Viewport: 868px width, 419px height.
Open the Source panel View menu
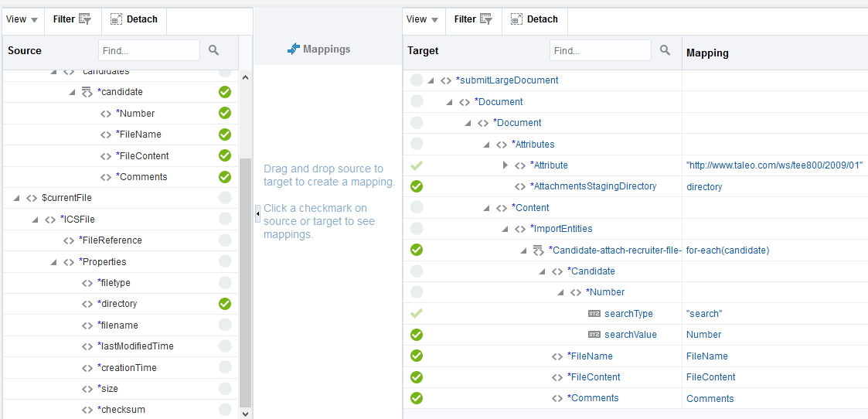(22, 19)
